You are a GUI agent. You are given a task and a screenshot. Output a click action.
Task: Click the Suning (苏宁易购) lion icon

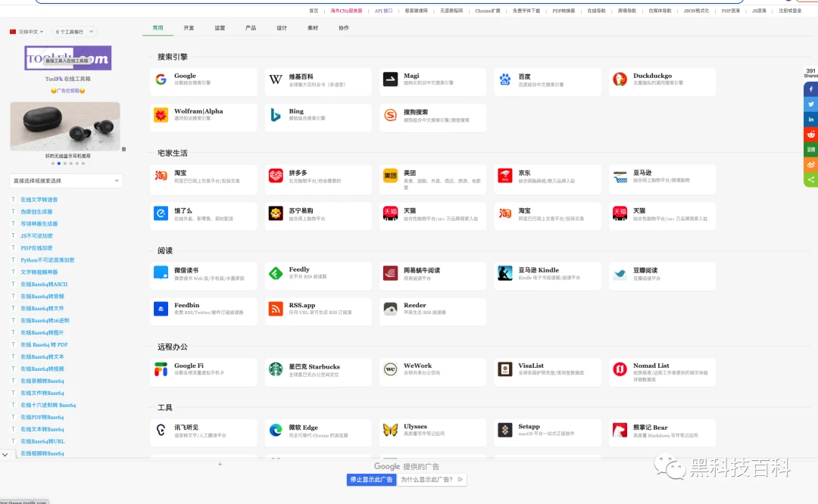(x=276, y=213)
